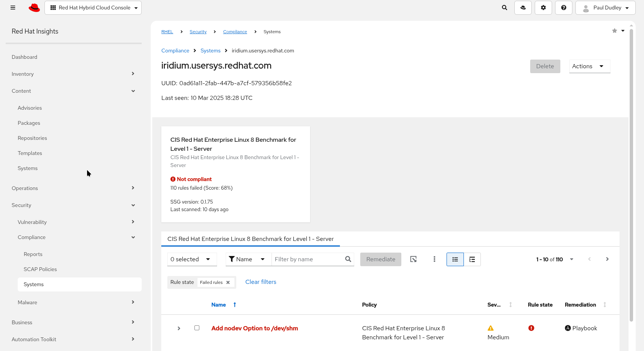Click the Medium severity warning icon
The height and width of the screenshot is (351, 644).
pyautogui.click(x=491, y=328)
